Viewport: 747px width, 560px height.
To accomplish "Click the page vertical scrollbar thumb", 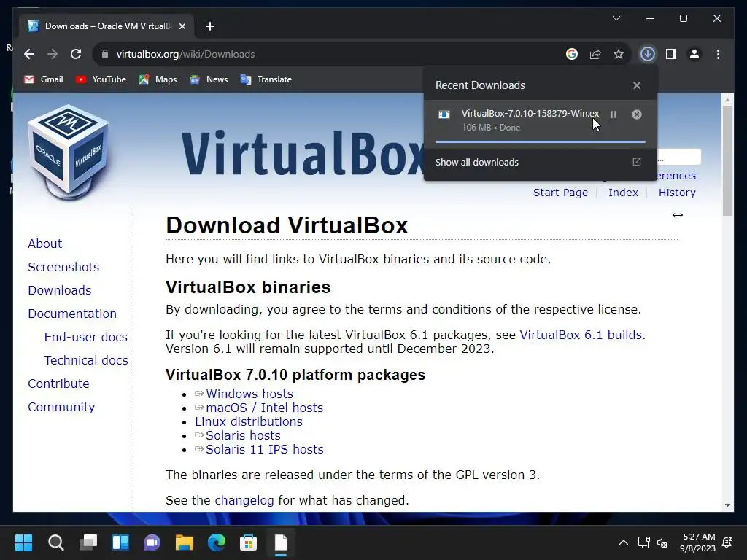I will (727, 160).
